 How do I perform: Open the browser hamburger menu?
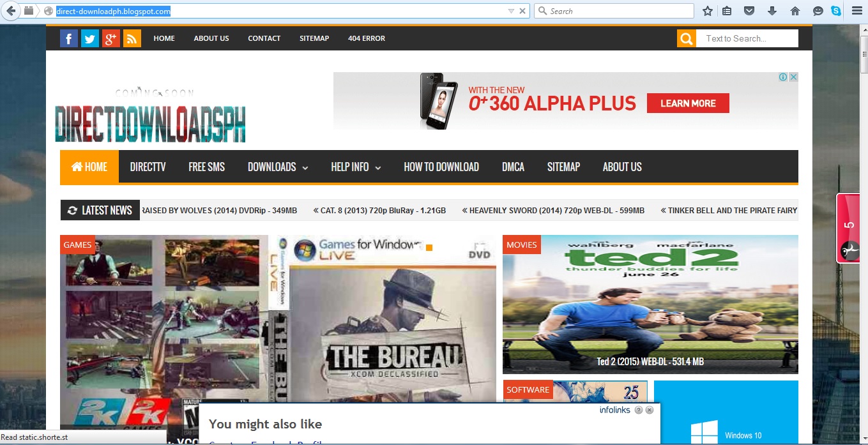857,11
